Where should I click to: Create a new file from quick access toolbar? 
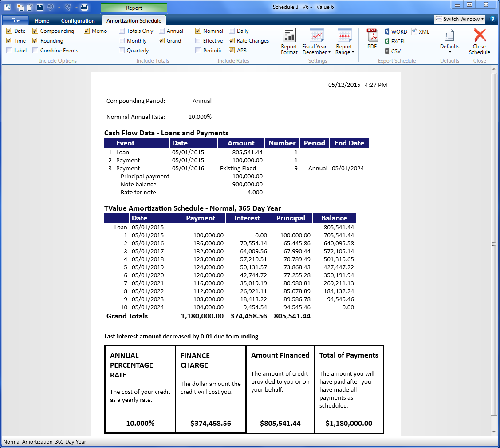[20, 8]
